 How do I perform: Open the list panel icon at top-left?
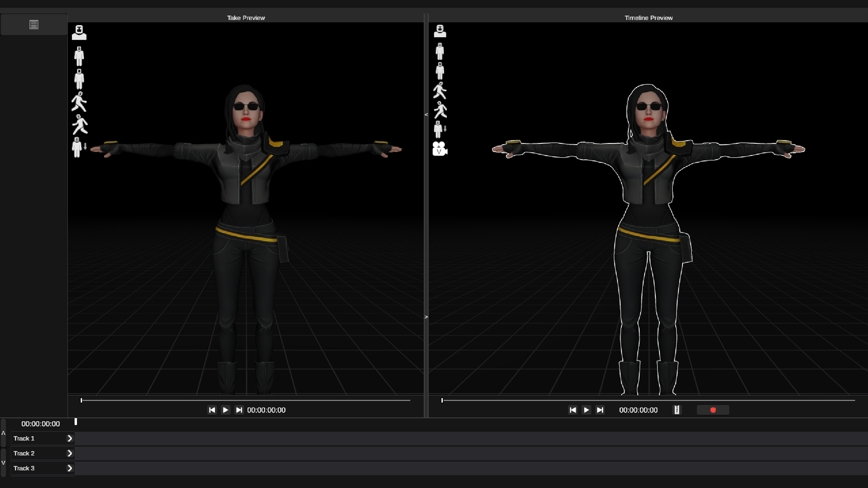tap(34, 24)
